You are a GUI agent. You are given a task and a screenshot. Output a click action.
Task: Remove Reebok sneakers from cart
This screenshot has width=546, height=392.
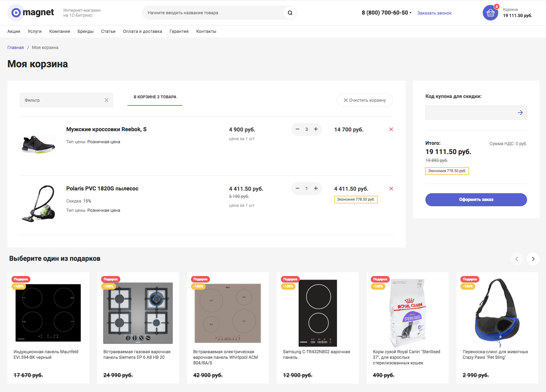pos(391,129)
